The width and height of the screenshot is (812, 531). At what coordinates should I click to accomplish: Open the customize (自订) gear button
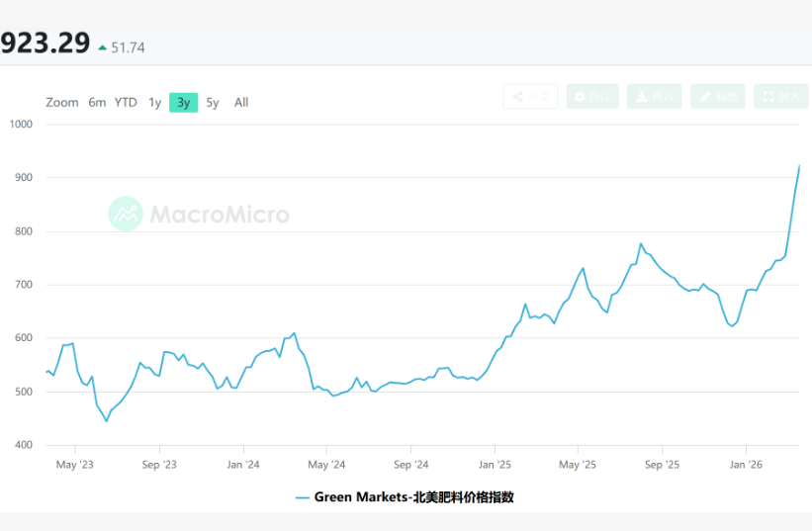(592, 96)
